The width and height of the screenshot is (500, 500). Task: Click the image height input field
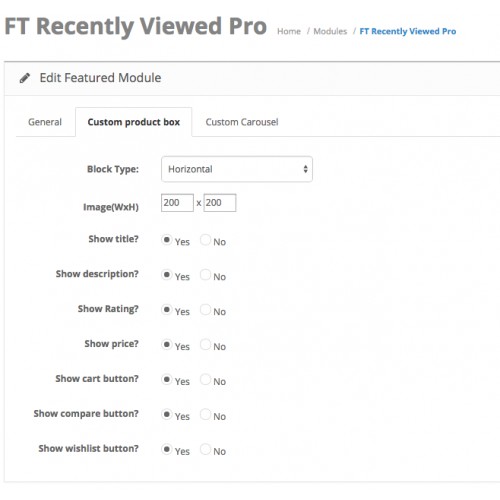click(x=220, y=203)
